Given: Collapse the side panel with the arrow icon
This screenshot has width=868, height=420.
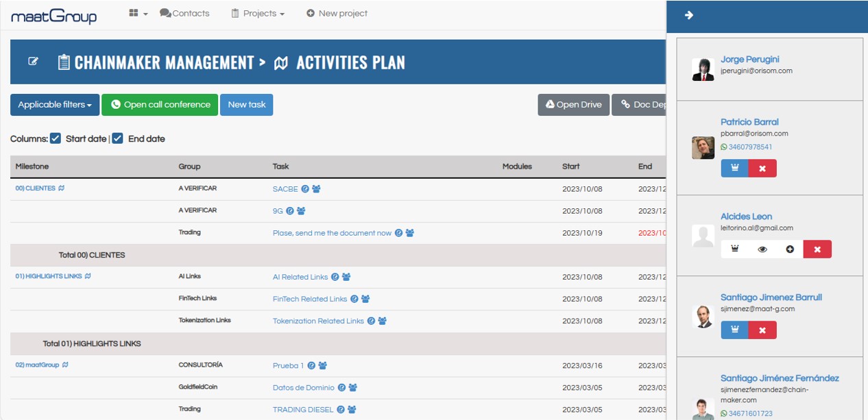Looking at the screenshot, I should click(689, 15).
